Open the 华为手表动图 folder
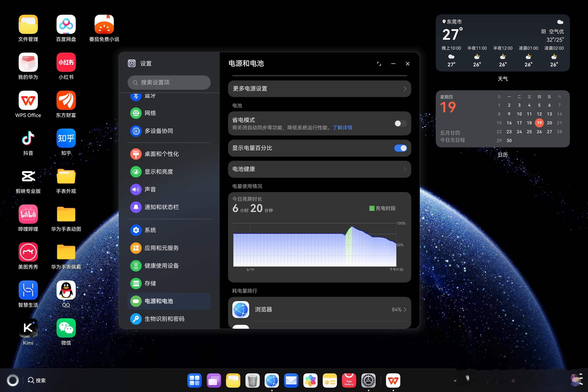Image resolution: width=588 pixels, height=392 pixels. [66, 214]
